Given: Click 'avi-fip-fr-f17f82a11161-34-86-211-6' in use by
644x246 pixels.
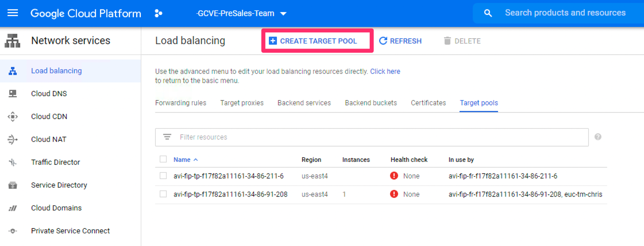Looking at the screenshot, I should (x=503, y=176).
